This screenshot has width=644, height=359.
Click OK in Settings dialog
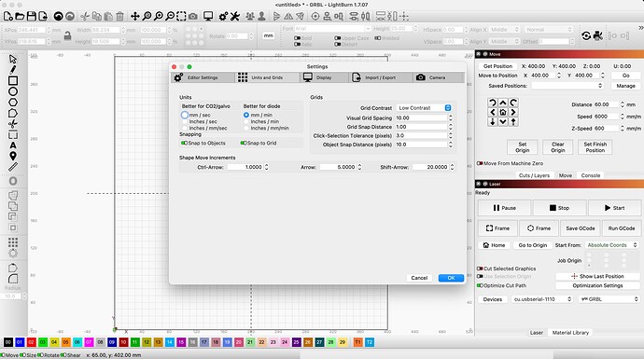point(451,278)
